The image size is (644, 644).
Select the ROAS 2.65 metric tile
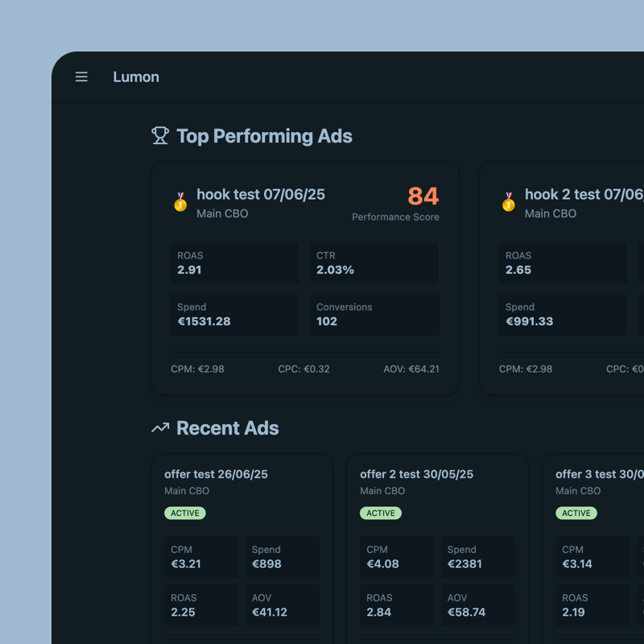click(x=563, y=263)
